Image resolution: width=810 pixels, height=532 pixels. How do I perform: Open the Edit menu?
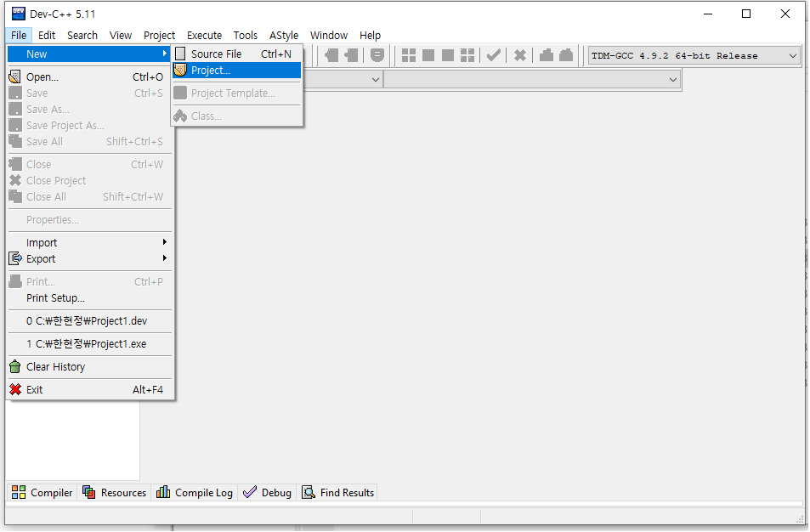[47, 35]
